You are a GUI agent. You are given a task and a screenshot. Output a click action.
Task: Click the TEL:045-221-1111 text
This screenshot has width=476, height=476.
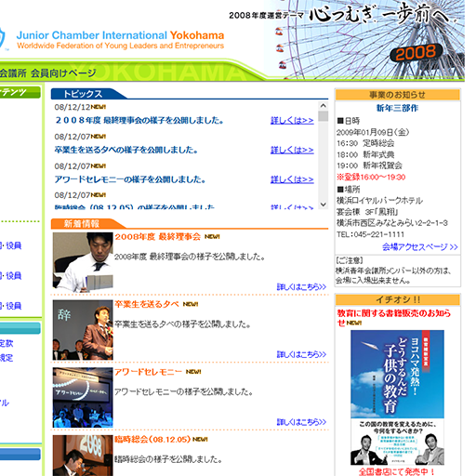pos(370,234)
